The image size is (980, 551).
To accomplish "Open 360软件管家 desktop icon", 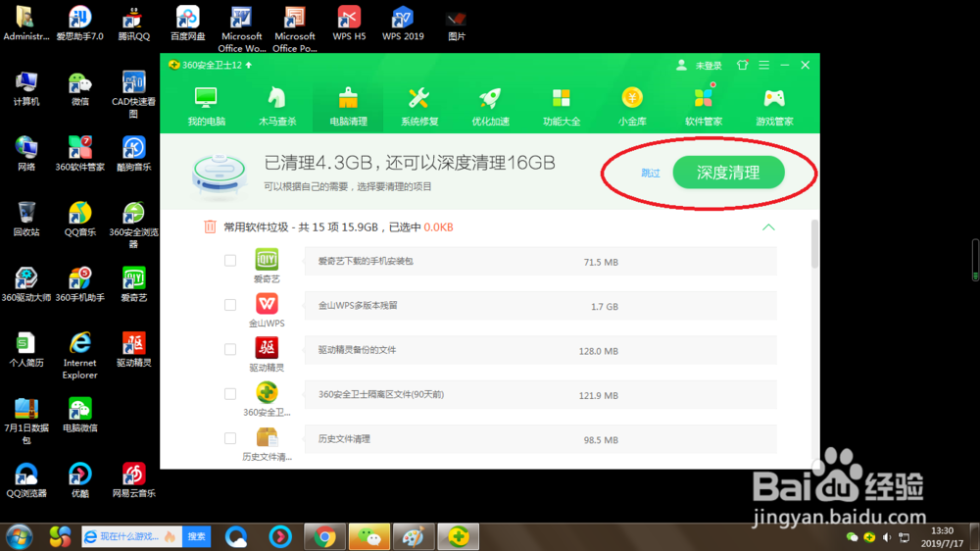I will pos(80,154).
